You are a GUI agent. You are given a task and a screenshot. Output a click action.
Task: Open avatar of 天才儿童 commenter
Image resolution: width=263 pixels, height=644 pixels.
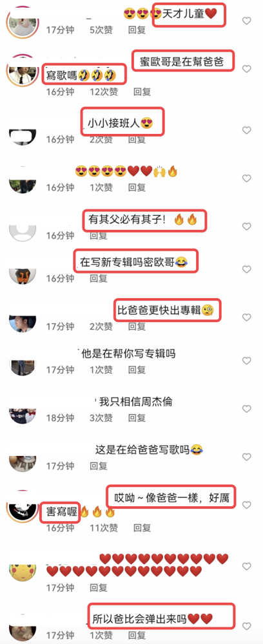(22, 21)
